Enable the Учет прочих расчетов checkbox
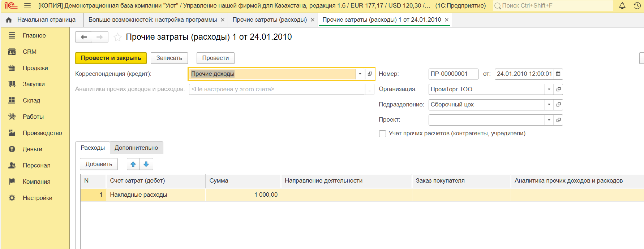This screenshot has height=249, width=644. (382, 134)
